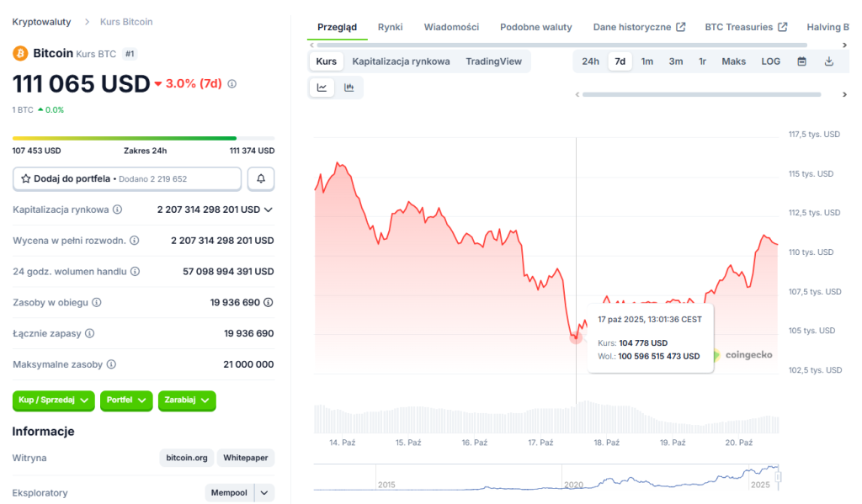Expand the market cap value chevron
The image size is (862, 504).
269,210
